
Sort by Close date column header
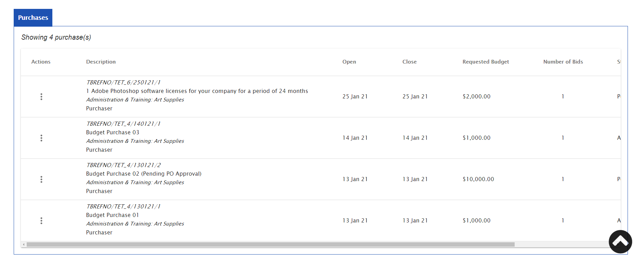(x=409, y=62)
